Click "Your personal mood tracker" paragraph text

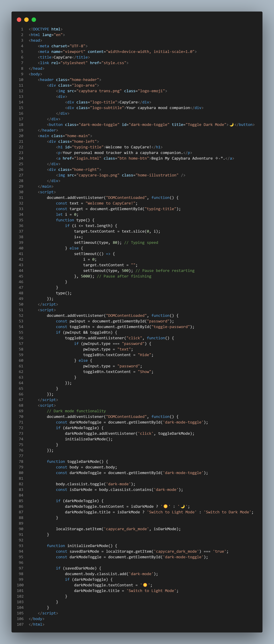coord(123,153)
